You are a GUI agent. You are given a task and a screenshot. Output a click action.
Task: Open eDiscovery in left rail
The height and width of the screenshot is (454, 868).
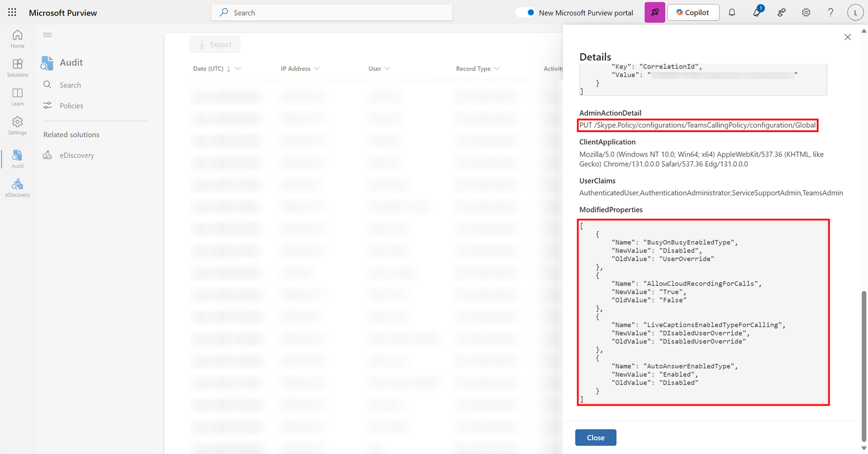pyautogui.click(x=17, y=188)
